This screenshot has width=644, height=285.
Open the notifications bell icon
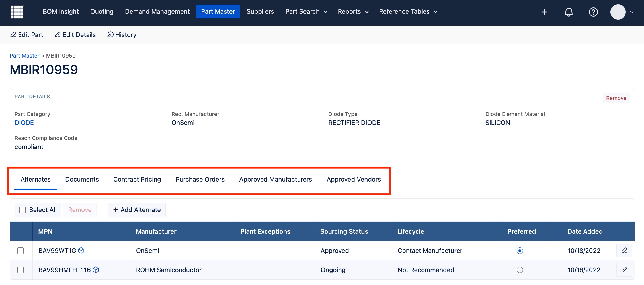pyautogui.click(x=569, y=12)
